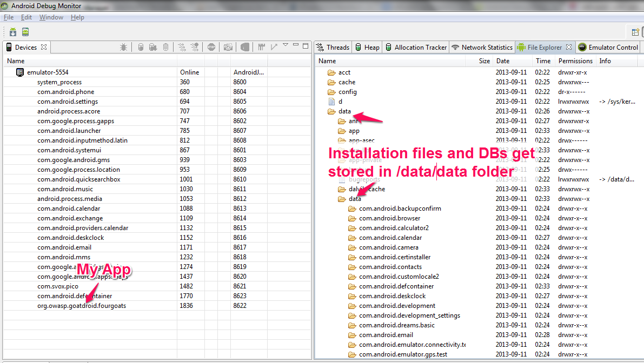Screen dimensions: 644x363
Task: Select the com.android.mms process
Action: pyautogui.click(x=64, y=257)
